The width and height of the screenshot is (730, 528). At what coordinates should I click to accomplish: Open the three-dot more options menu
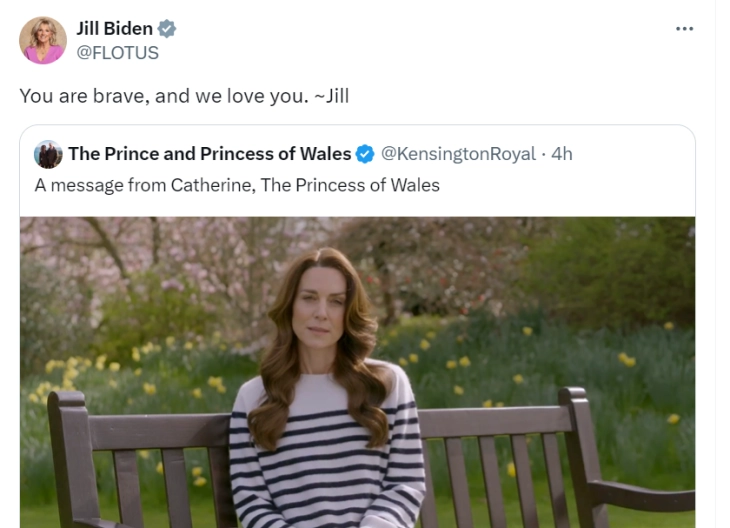point(684,28)
